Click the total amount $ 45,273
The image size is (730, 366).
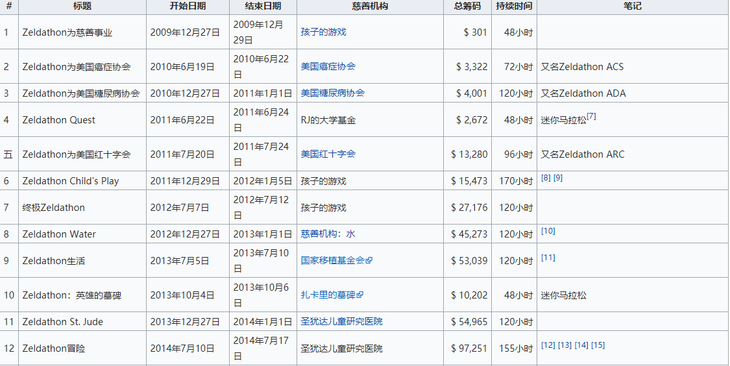469,234
